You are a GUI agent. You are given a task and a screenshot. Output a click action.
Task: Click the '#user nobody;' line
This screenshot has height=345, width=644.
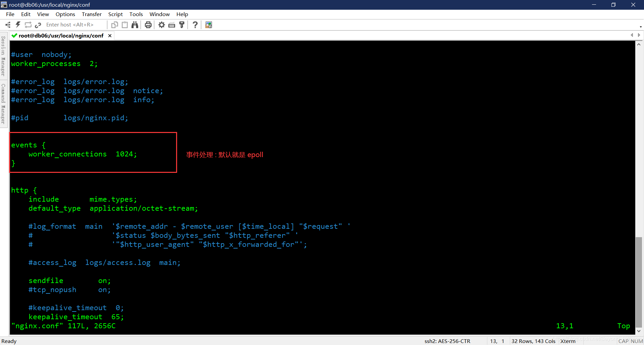click(x=41, y=55)
